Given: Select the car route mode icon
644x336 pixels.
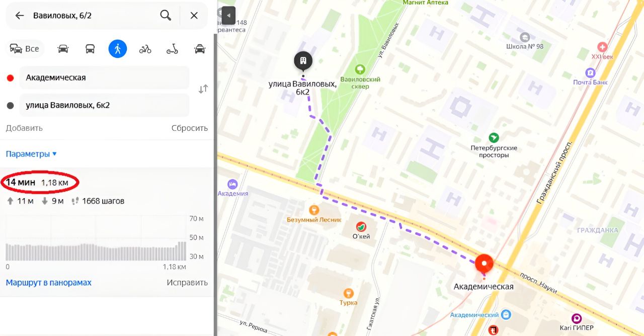Looking at the screenshot, I should pos(63,49).
